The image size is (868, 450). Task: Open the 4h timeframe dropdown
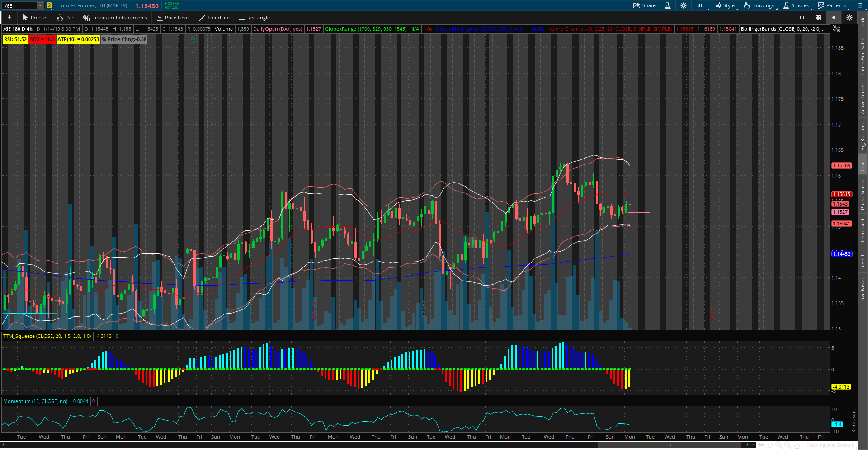pyautogui.click(x=701, y=5)
